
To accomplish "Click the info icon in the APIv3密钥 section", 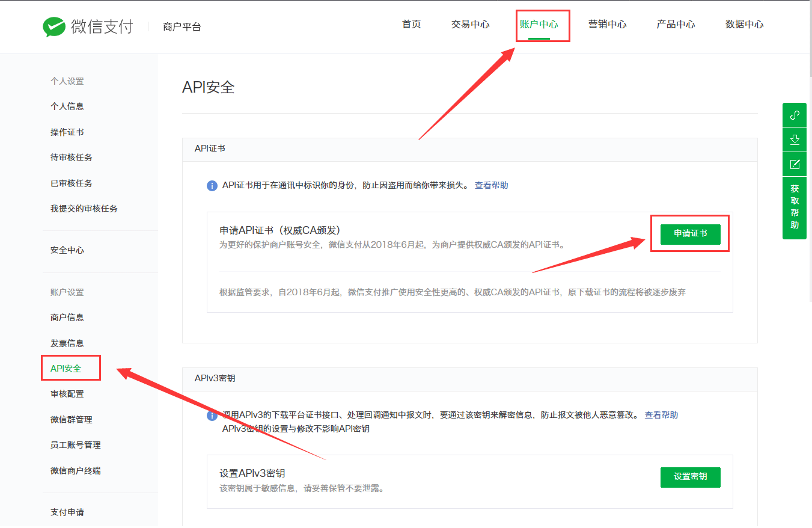I will (x=212, y=416).
